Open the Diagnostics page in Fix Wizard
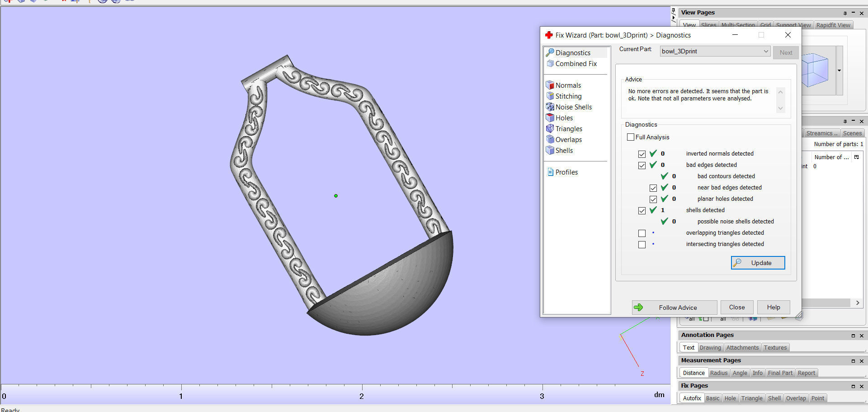The width and height of the screenshot is (868, 412). coord(573,53)
